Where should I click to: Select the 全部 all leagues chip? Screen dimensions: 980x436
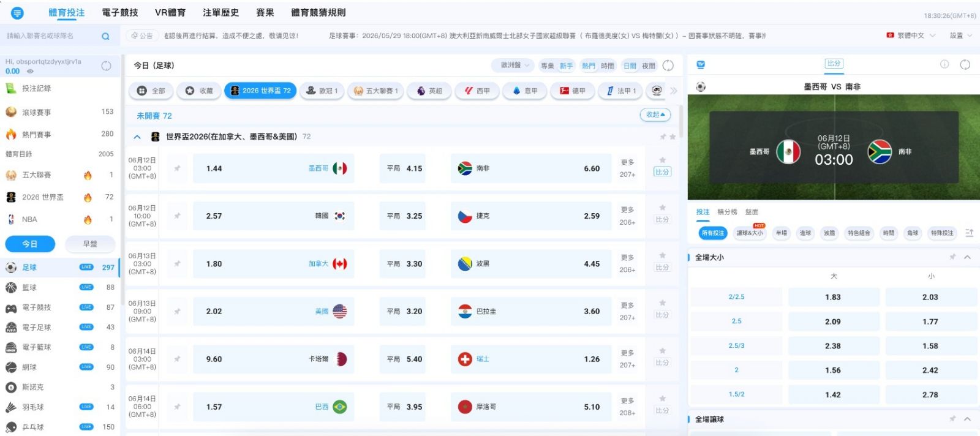tap(151, 91)
